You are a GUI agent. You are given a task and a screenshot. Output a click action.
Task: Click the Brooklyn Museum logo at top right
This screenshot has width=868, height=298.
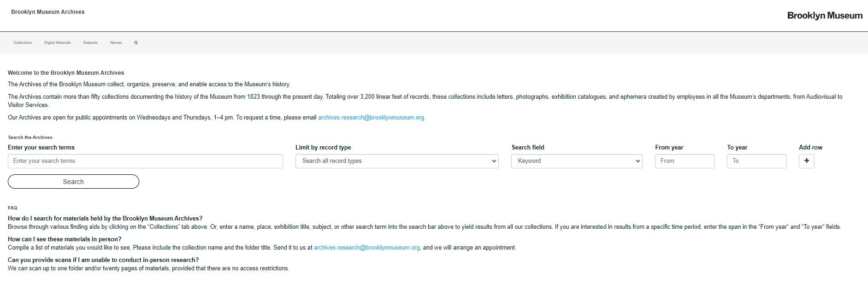tap(824, 16)
